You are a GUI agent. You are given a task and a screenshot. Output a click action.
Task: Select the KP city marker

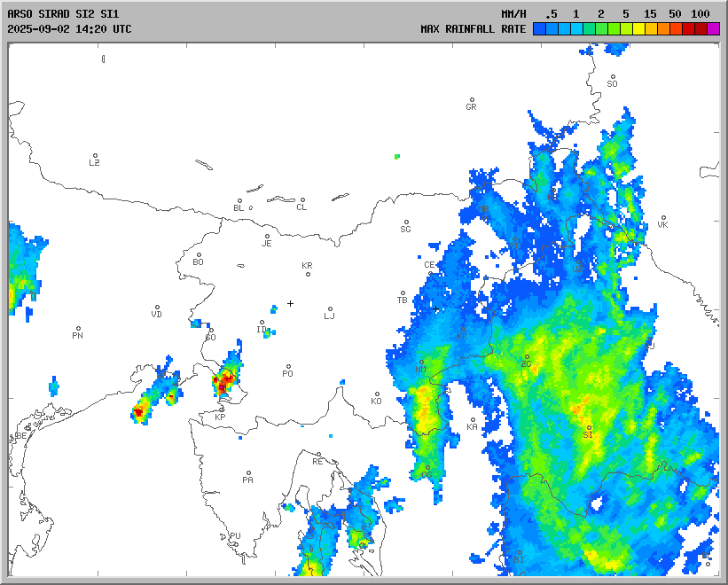coord(221,409)
